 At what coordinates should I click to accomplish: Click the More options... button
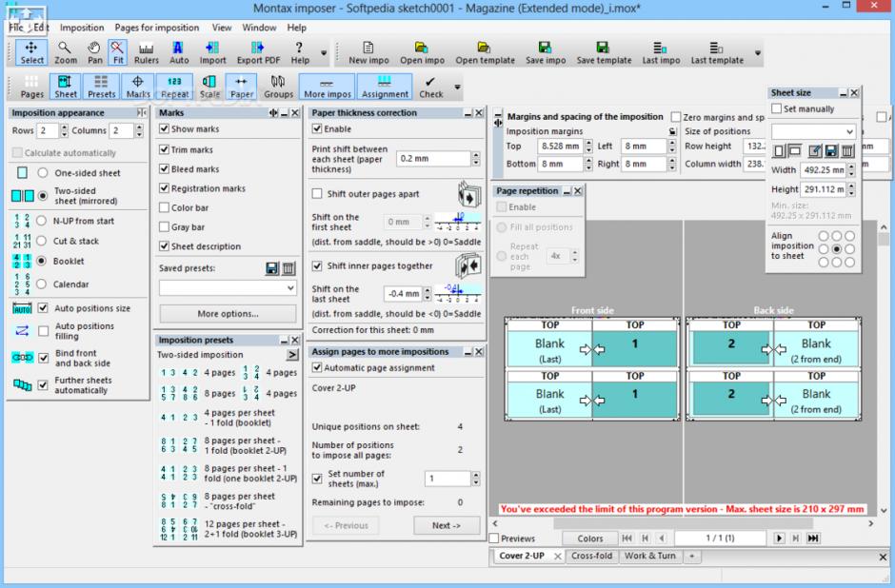pyautogui.click(x=228, y=313)
